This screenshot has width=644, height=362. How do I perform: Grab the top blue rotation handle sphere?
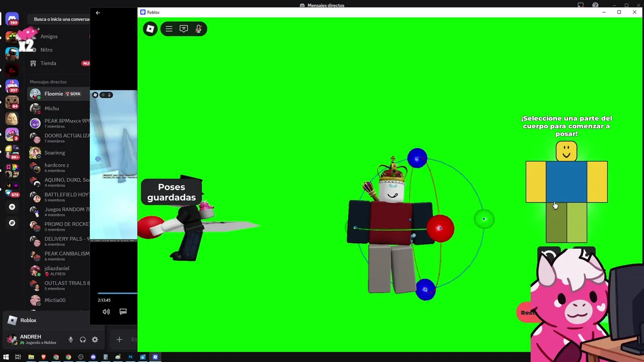(417, 158)
